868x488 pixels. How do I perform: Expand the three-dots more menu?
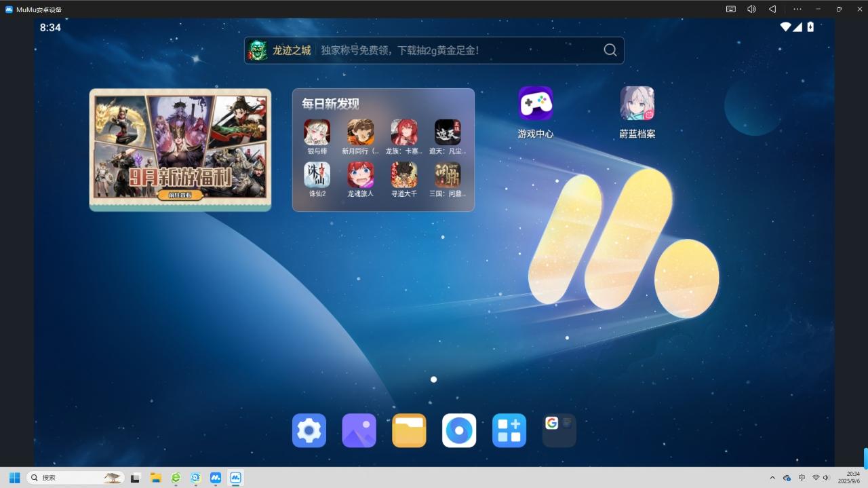click(x=797, y=9)
